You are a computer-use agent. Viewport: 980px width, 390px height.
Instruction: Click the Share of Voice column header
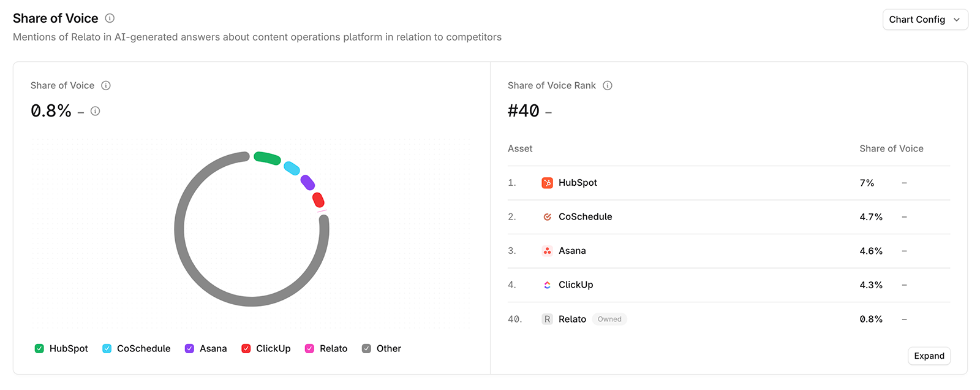click(891, 148)
